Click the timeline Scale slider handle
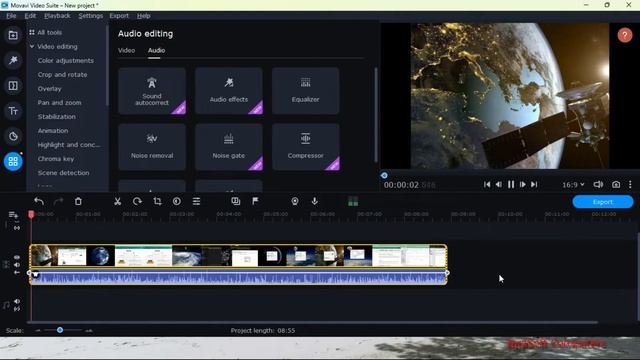640x360 pixels. (x=60, y=330)
